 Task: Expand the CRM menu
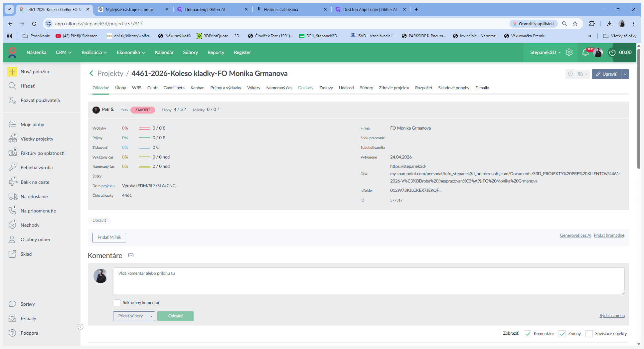(64, 52)
